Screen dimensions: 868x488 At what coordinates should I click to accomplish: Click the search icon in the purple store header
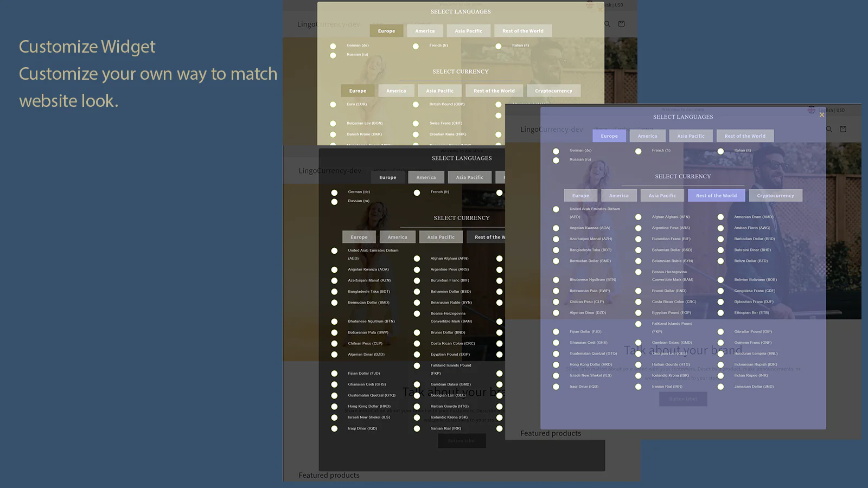point(829,129)
